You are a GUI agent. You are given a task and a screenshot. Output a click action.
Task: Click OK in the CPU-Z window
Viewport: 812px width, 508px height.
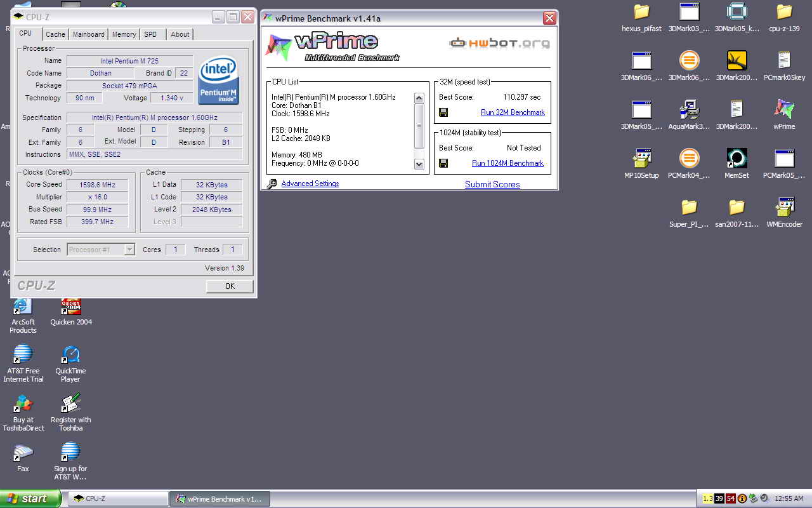coord(230,286)
